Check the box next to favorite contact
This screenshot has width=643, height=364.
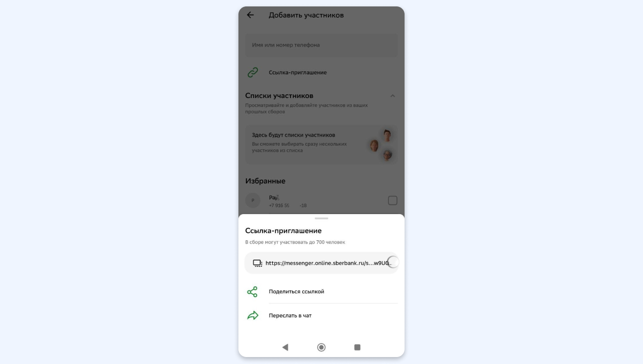(393, 201)
